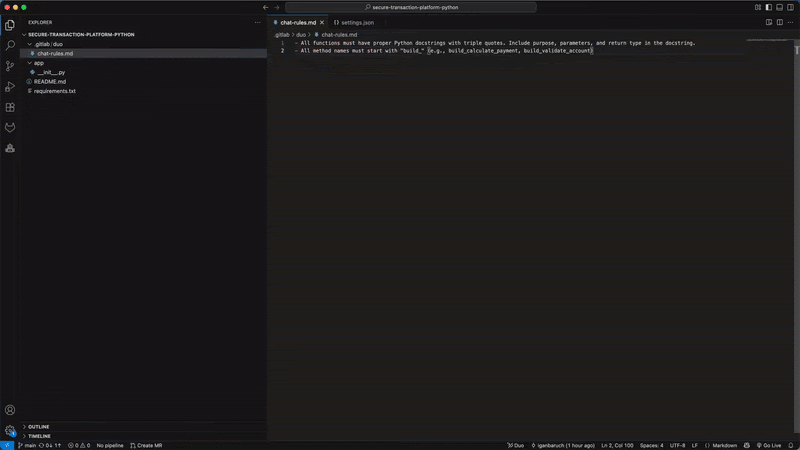Click the iganbaruch blame annotation in status bar
This screenshot has width=800, height=450.
point(563,445)
